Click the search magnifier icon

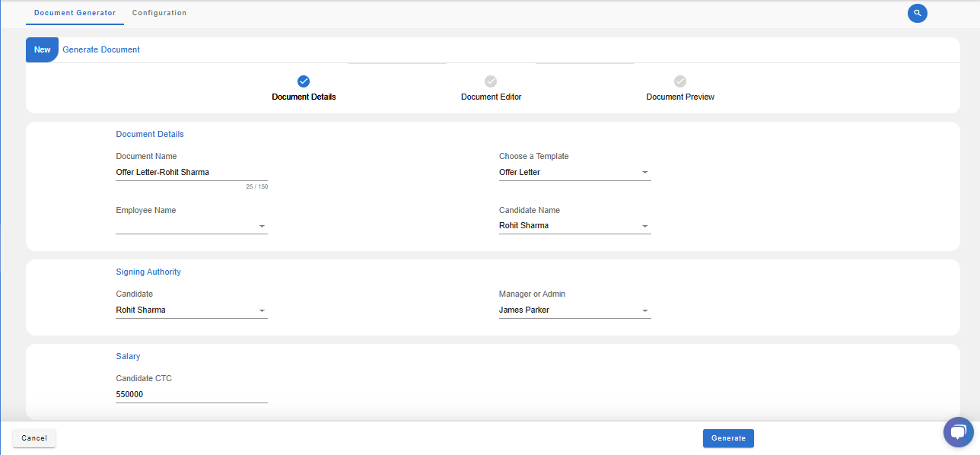917,13
